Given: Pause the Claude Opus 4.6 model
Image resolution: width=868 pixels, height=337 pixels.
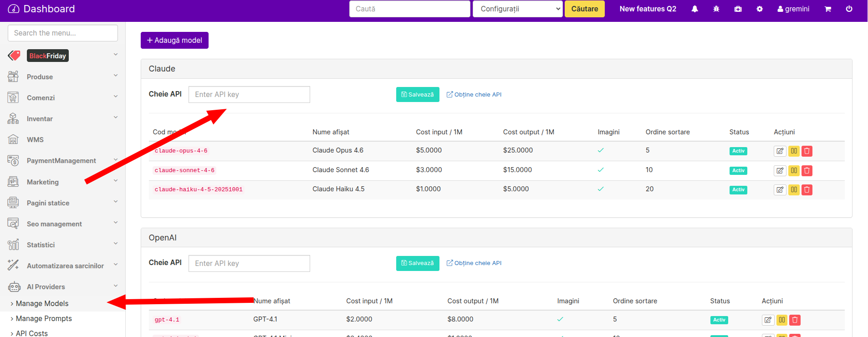Looking at the screenshot, I should coord(794,151).
